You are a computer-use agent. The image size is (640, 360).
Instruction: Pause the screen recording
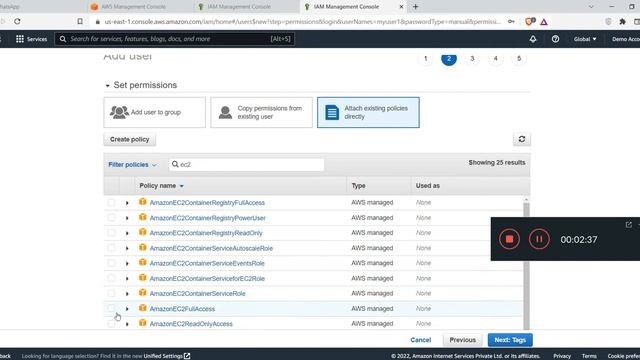(539, 239)
